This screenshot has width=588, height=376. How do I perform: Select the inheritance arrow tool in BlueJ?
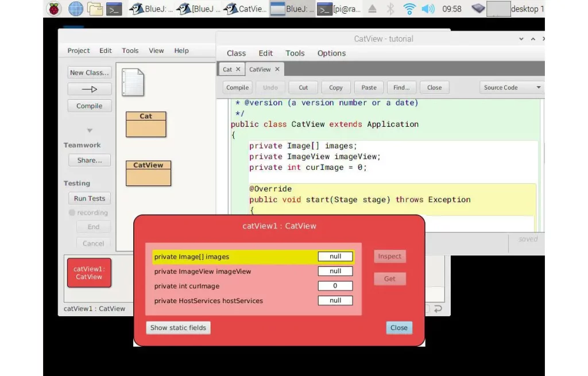(90, 89)
